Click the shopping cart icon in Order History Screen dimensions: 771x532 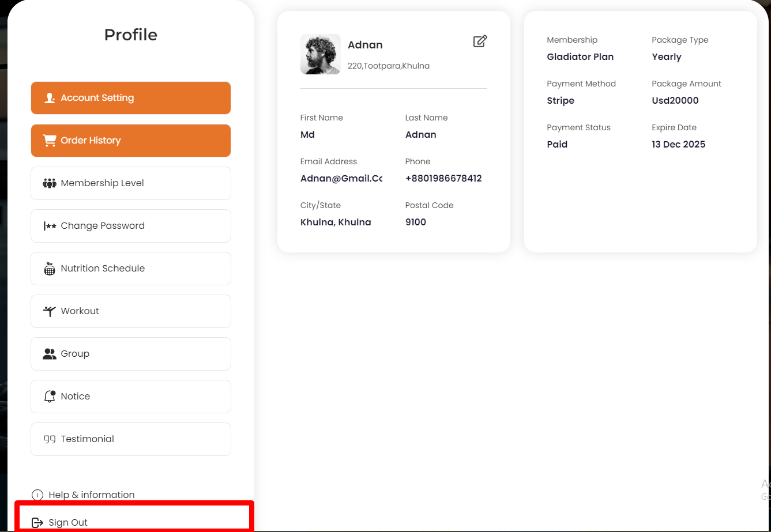click(50, 141)
